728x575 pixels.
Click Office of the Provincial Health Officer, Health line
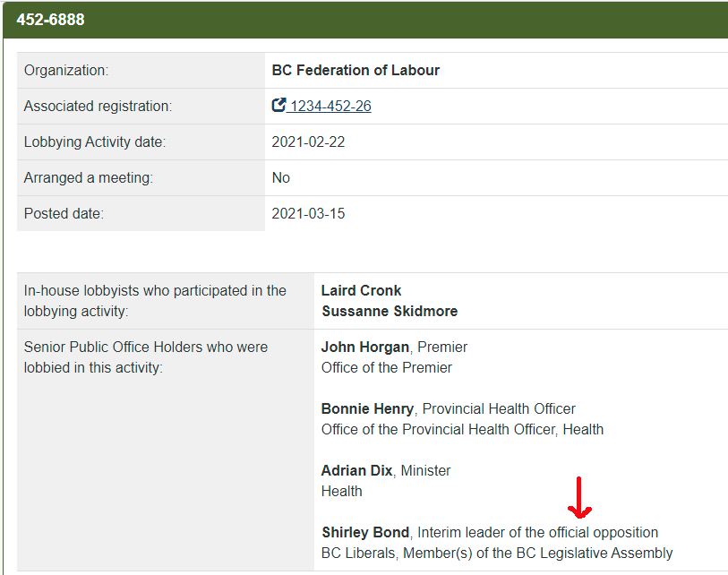click(x=462, y=429)
